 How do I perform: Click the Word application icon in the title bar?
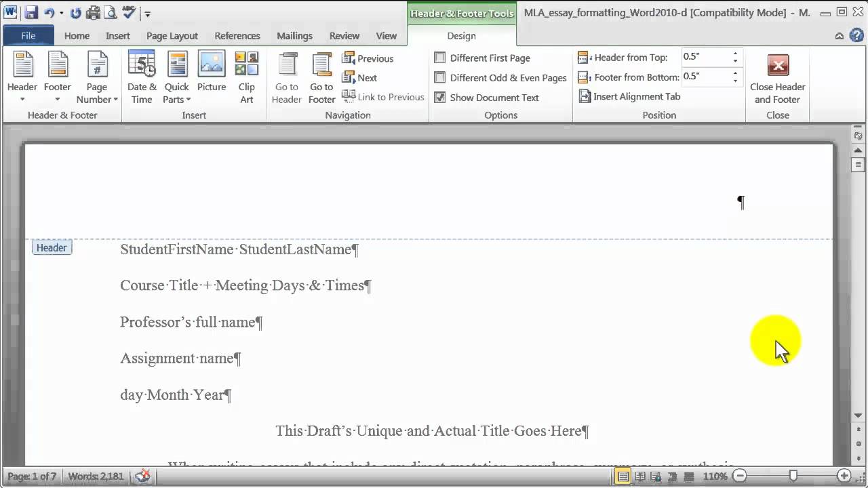click(x=10, y=12)
